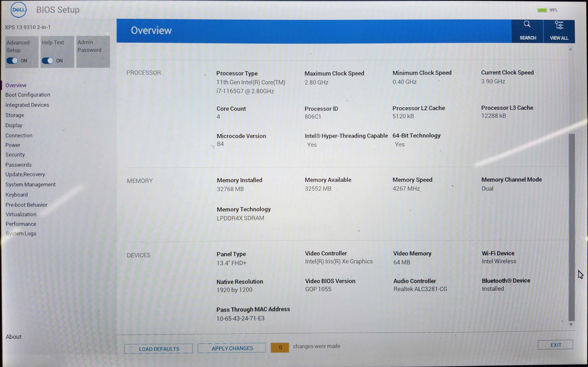Click the scrollbar up arrow
588x367 pixels.
point(571,49)
